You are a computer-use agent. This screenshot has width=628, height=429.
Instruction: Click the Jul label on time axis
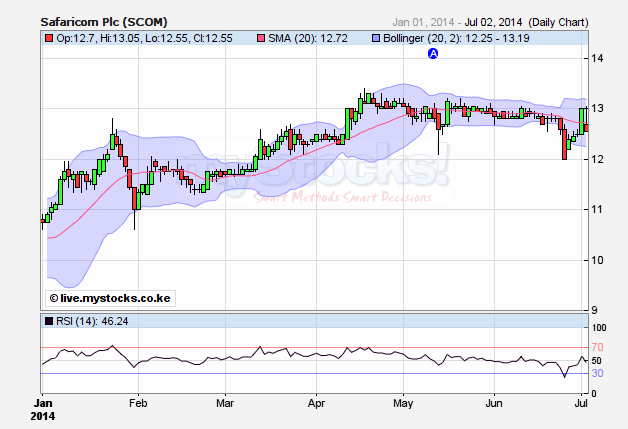(582, 403)
